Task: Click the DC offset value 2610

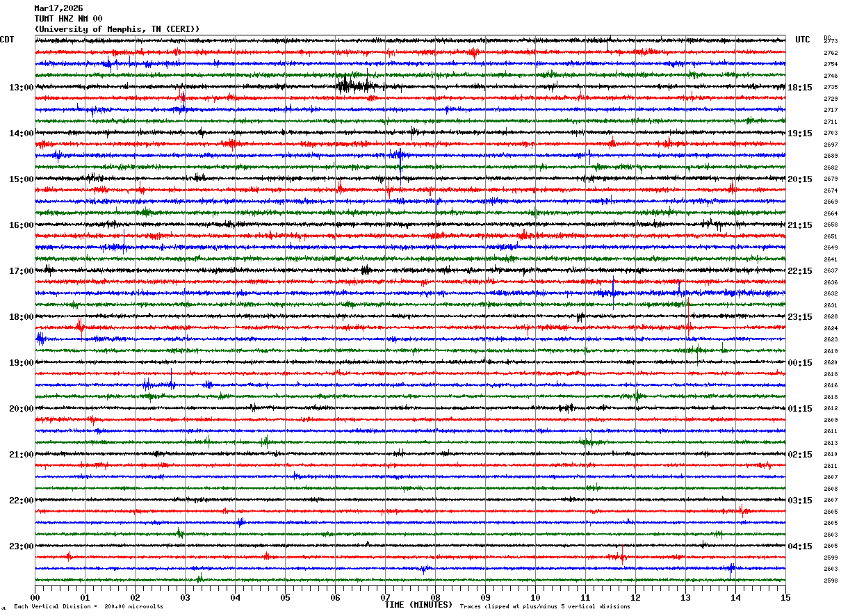Action: (x=831, y=455)
